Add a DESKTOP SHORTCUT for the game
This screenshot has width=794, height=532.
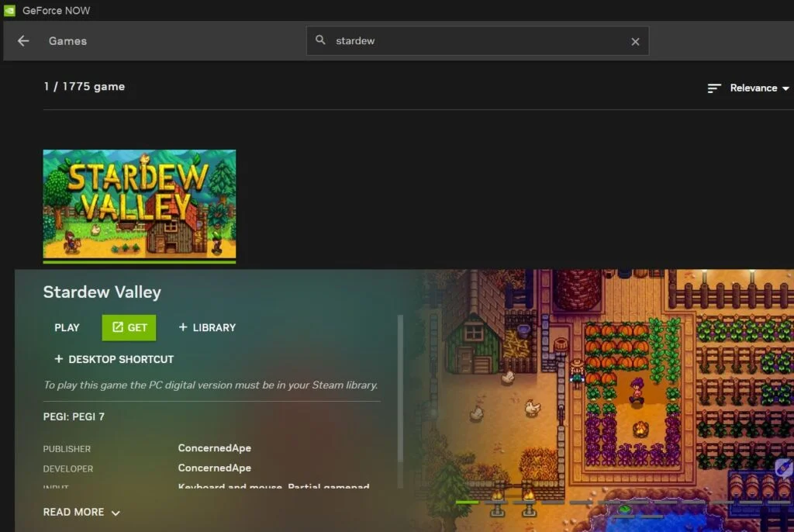click(x=114, y=359)
